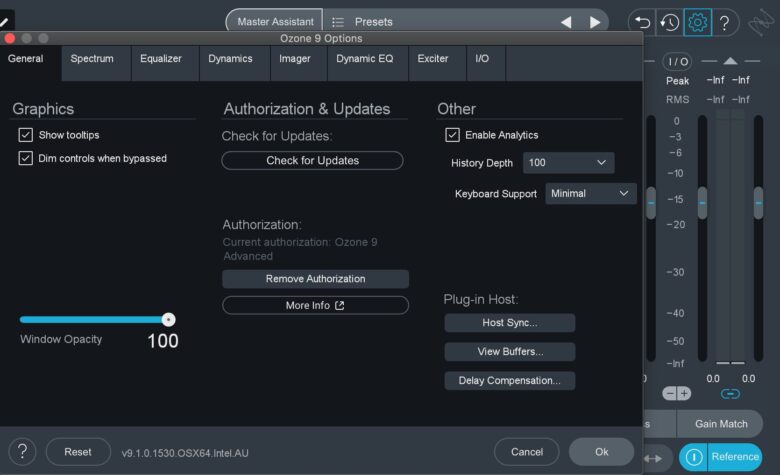Screen dimensions: 780x475
Task: Click Remove Authorization button
Action: coord(315,279)
